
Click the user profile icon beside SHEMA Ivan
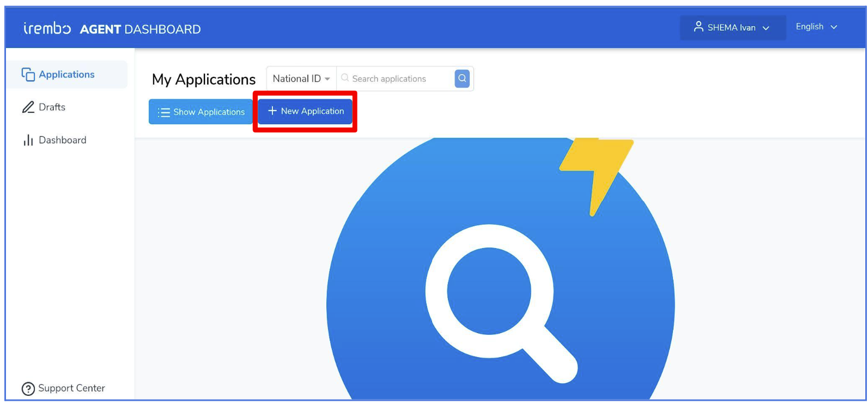coord(698,27)
